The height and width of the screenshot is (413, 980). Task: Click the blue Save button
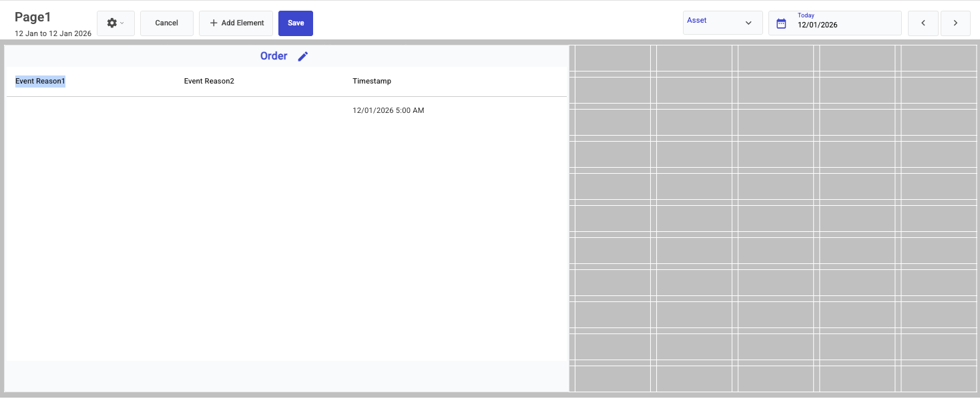[296, 23]
